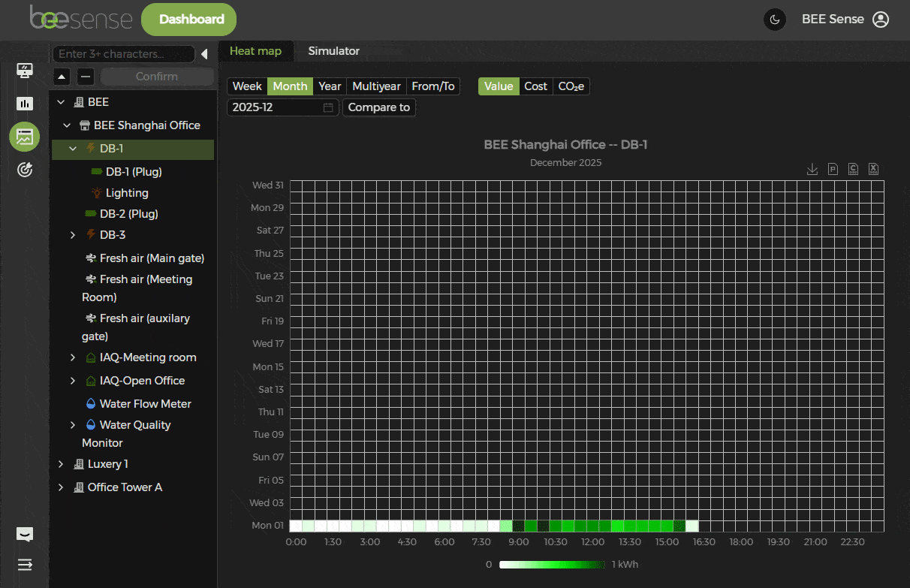Export the heat map as PDF

833,169
